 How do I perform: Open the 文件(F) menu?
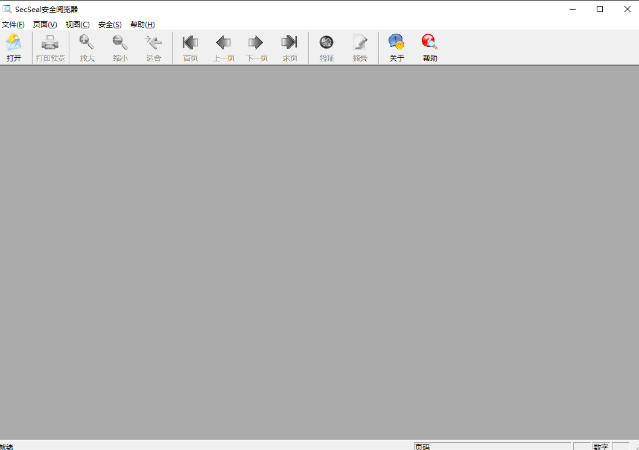coord(13,24)
